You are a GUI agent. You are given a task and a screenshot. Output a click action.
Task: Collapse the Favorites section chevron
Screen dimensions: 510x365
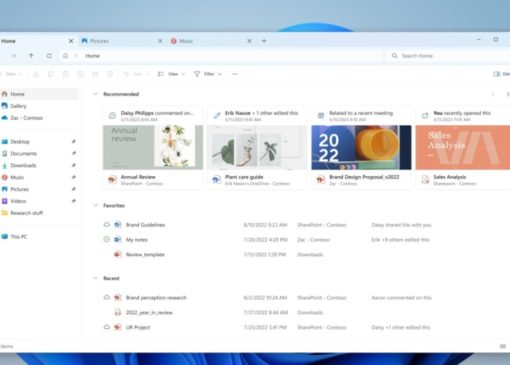[x=95, y=206]
